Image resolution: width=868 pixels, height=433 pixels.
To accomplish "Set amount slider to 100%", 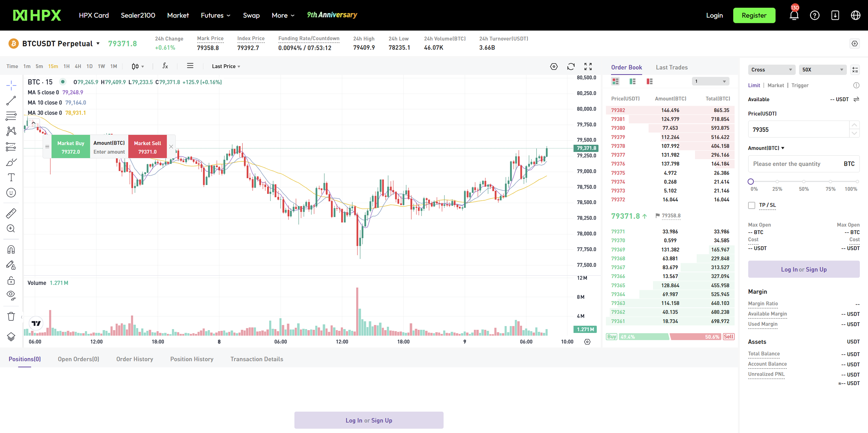I will point(857,182).
